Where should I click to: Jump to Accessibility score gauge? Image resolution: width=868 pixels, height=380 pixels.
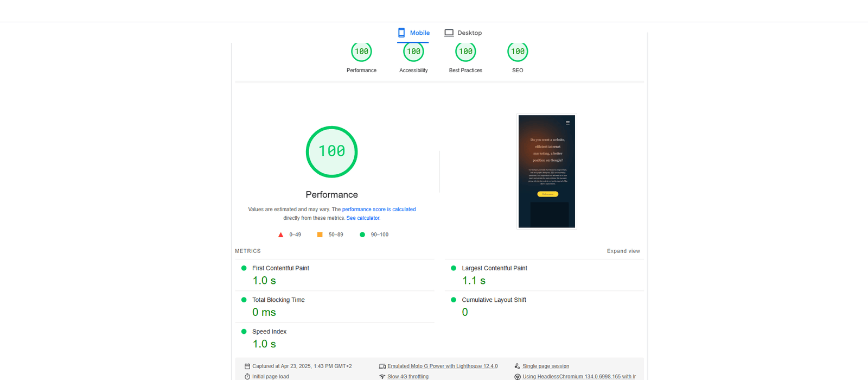point(413,52)
